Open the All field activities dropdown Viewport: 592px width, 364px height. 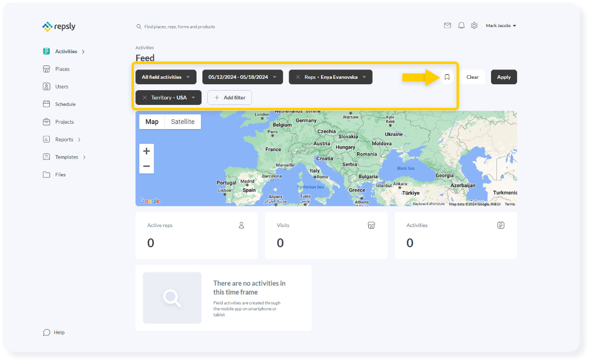tap(166, 77)
